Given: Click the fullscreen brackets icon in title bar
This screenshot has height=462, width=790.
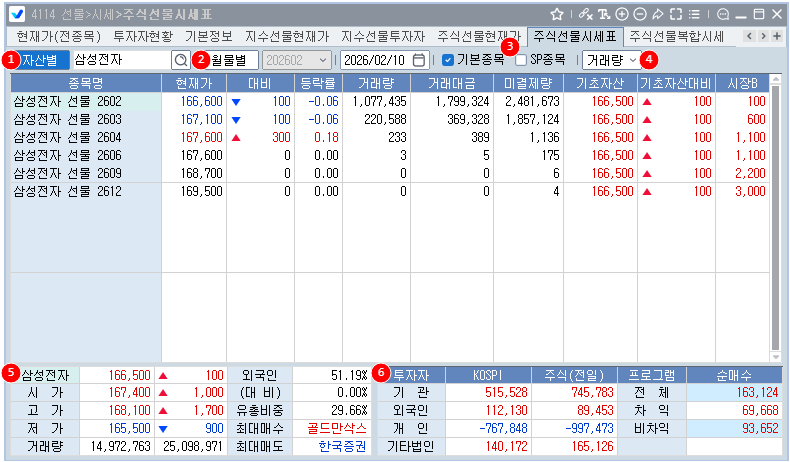Looking at the screenshot, I should click(676, 14).
